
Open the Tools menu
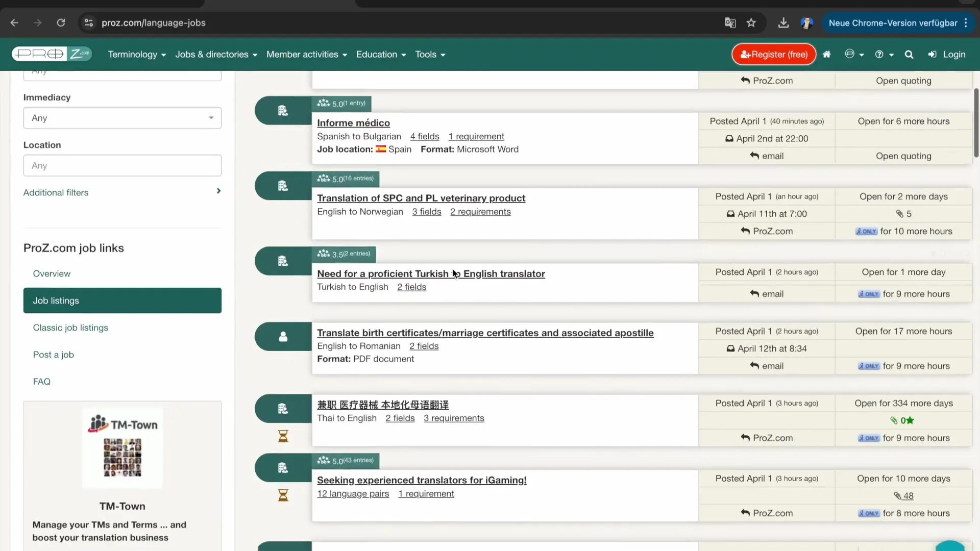[x=430, y=54]
